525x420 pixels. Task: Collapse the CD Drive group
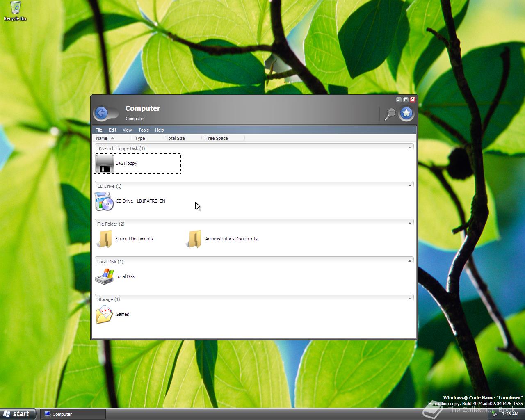410,185
